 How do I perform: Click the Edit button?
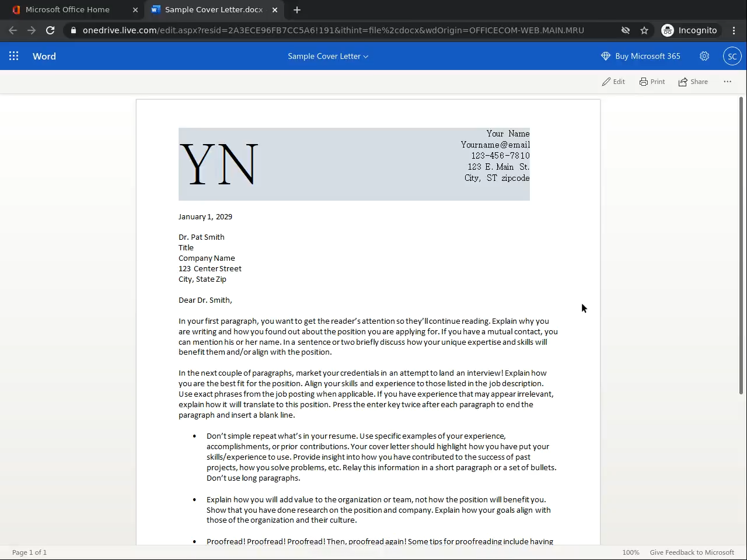613,82
